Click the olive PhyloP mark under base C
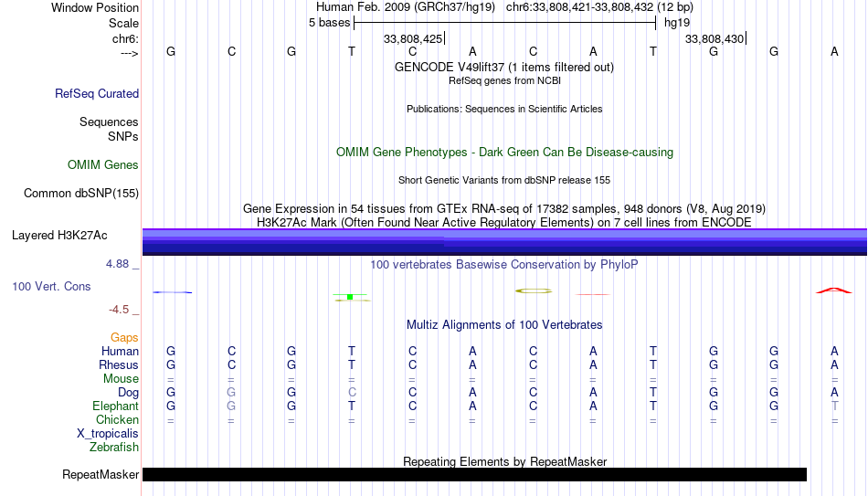The image size is (868, 496). 533,290
